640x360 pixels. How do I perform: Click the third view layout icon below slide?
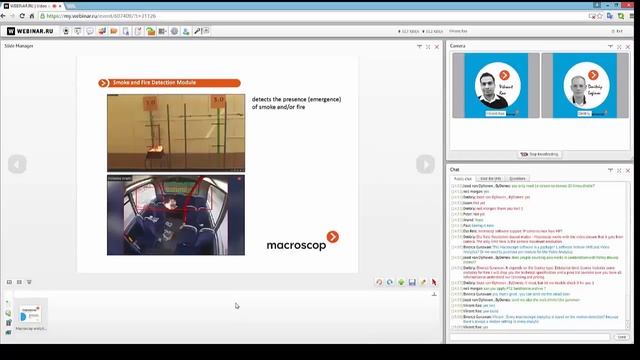pos(29,282)
